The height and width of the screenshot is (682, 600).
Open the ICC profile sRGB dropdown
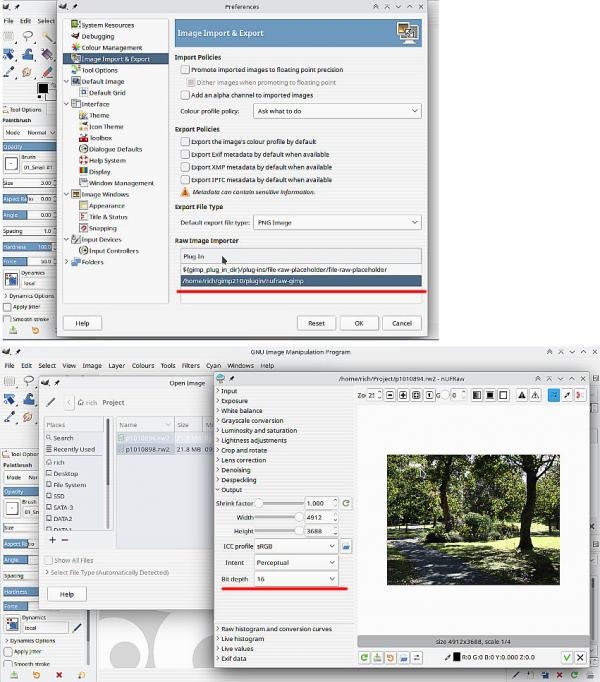[296, 546]
